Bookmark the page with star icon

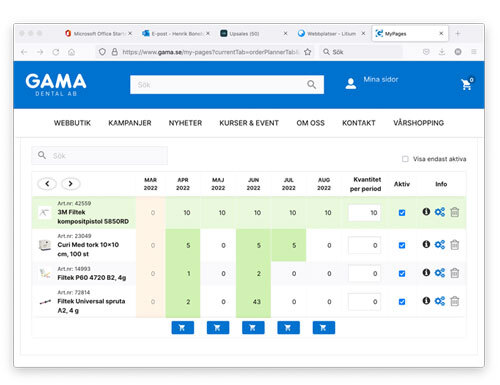coord(307,52)
